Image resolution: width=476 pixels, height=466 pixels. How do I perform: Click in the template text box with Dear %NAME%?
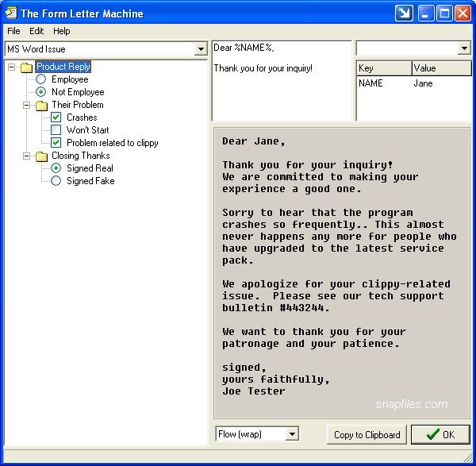(282, 80)
